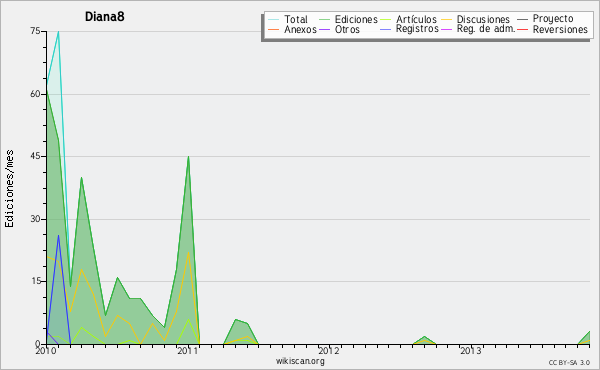Click the CC BY-SA 3.0 license text
Screen dimensions: 600x370
(569, 362)
